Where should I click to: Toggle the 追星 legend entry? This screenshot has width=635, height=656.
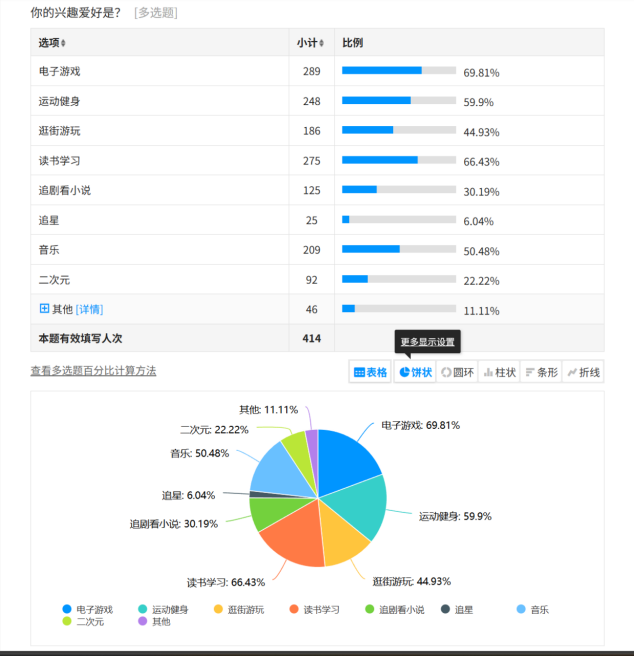point(456,609)
